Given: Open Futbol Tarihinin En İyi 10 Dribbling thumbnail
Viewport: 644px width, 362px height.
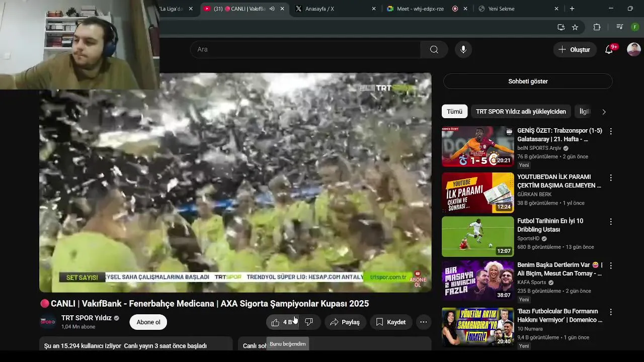Looking at the screenshot, I should point(477,237).
